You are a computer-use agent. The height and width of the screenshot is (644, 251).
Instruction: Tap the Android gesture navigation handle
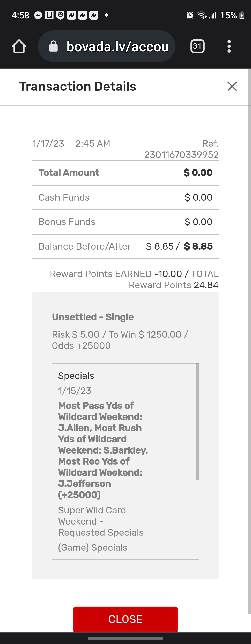(126, 638)
